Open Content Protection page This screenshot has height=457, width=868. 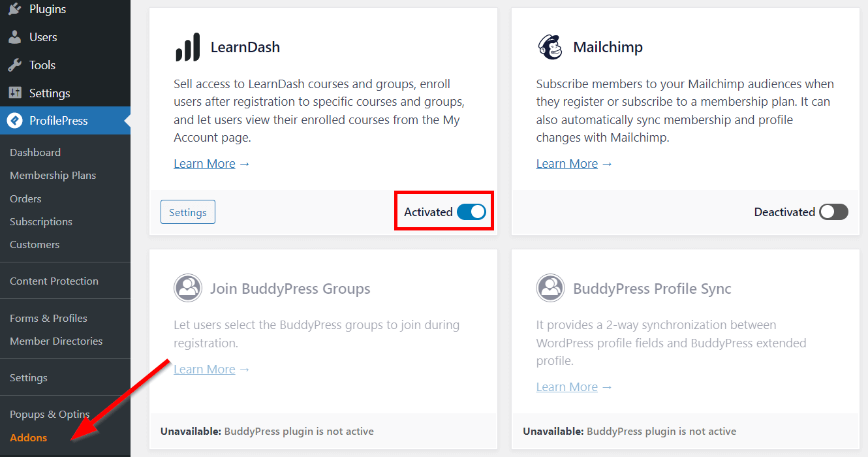click(54, 281)
